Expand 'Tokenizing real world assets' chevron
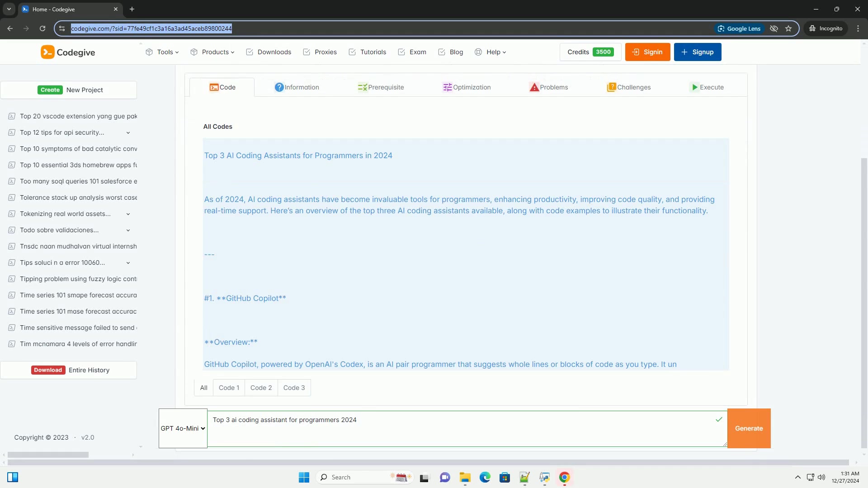 [128, 214]
